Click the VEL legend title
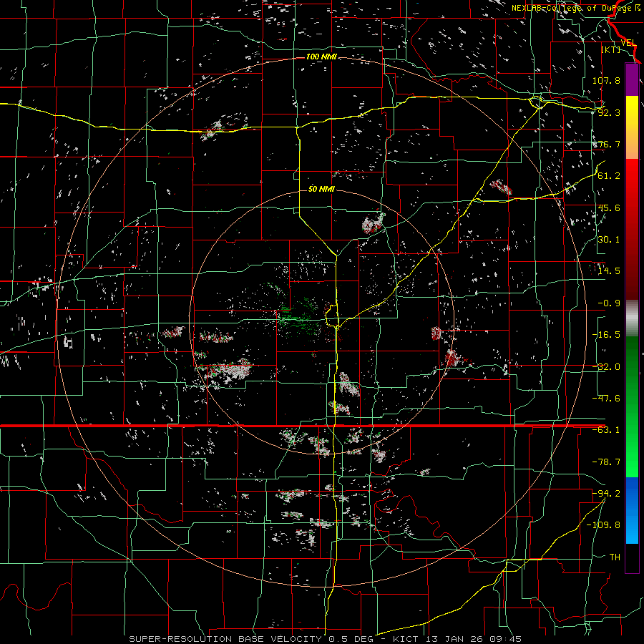 point(628,43)
